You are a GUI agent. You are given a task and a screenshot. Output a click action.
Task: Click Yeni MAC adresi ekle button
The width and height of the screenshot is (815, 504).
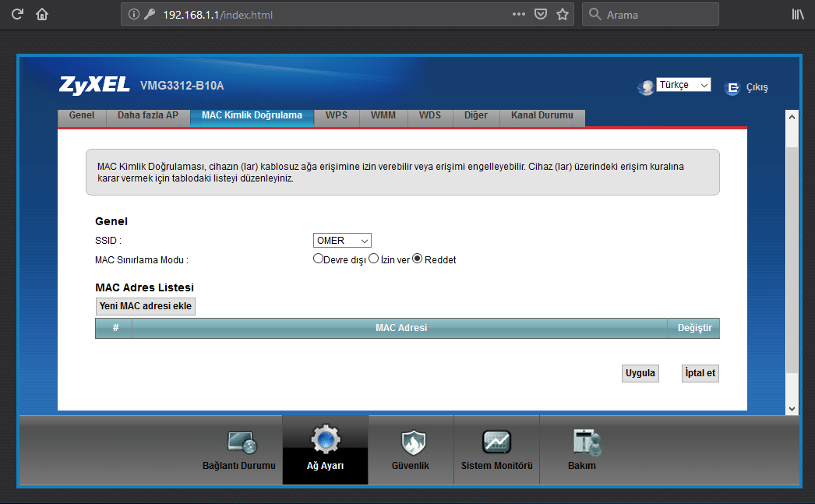(x=146, y=306)
